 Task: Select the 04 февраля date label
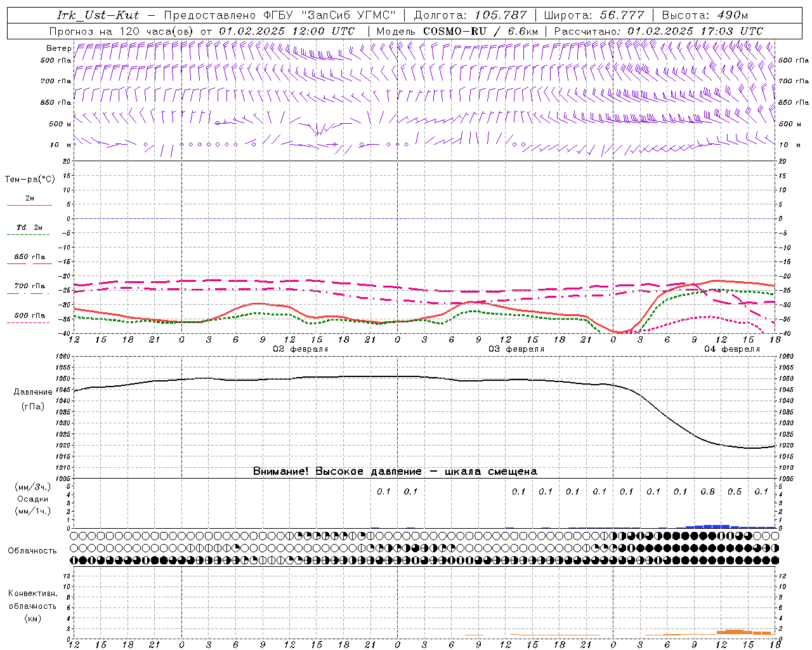coord(731,349)
